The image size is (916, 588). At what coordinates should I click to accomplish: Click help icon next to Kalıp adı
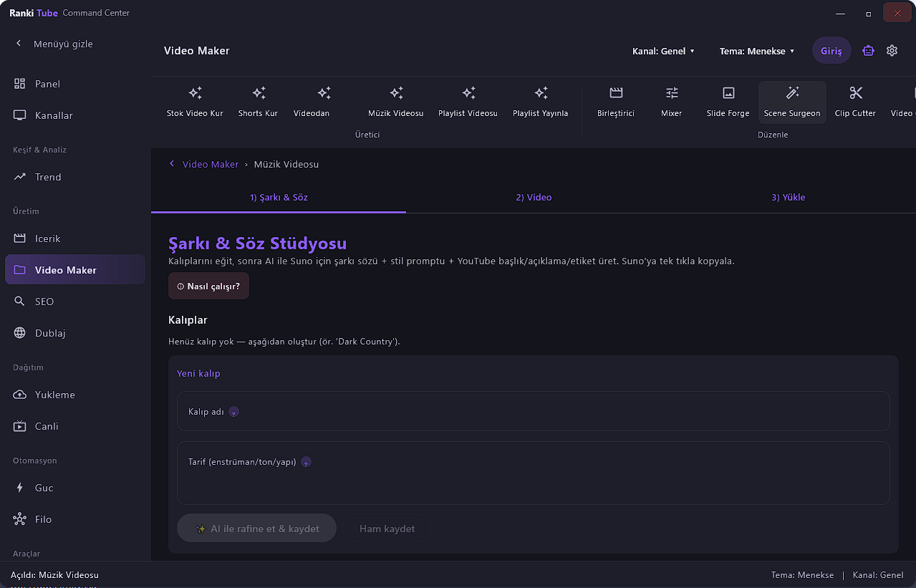tap(233, 412)
